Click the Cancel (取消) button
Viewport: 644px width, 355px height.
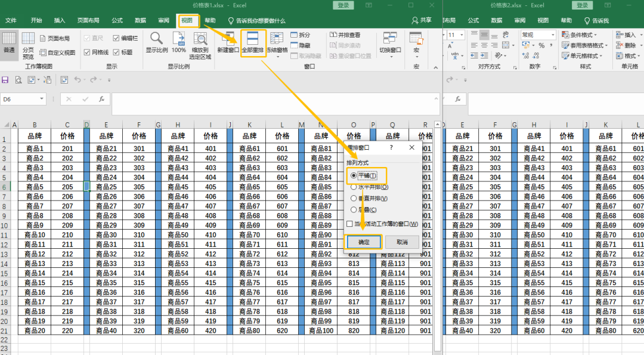coord(402,242)
